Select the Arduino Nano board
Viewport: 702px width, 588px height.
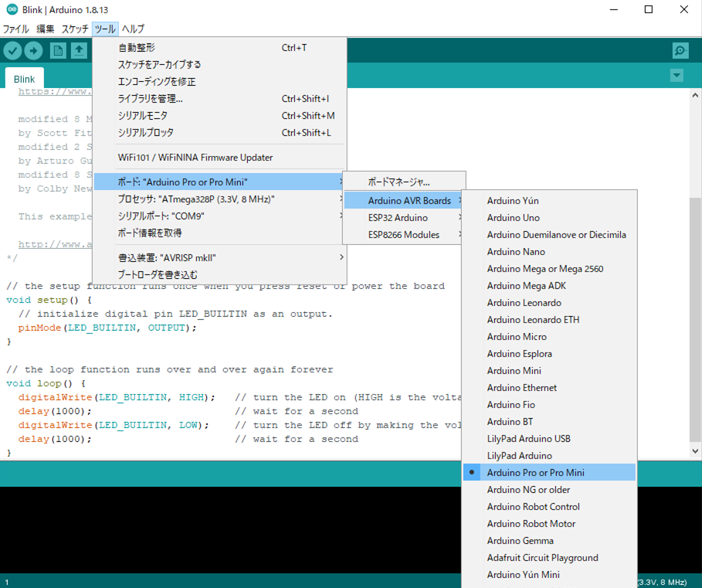coord(549,252)
